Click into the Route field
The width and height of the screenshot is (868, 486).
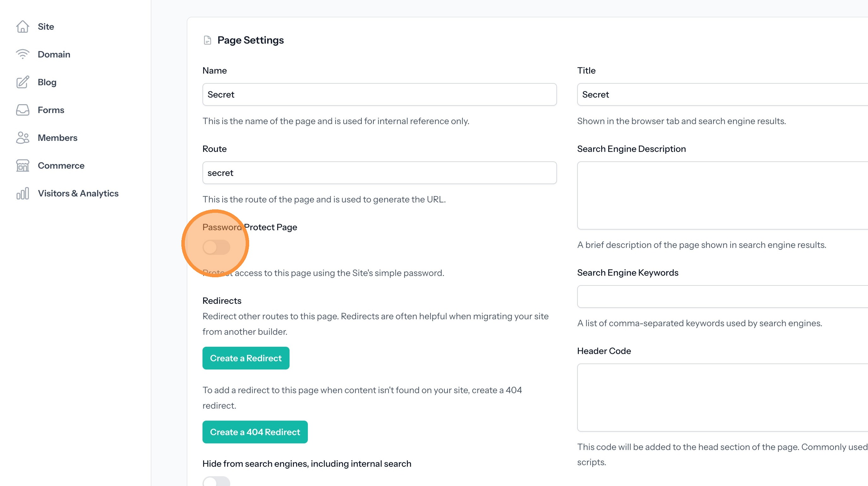(x=379, y=173)
